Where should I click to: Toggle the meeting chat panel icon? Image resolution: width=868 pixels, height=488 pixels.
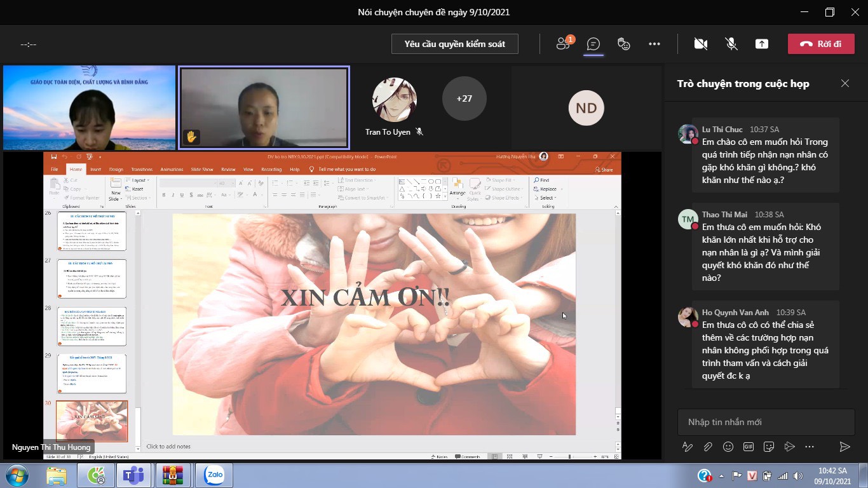[593, 44]
